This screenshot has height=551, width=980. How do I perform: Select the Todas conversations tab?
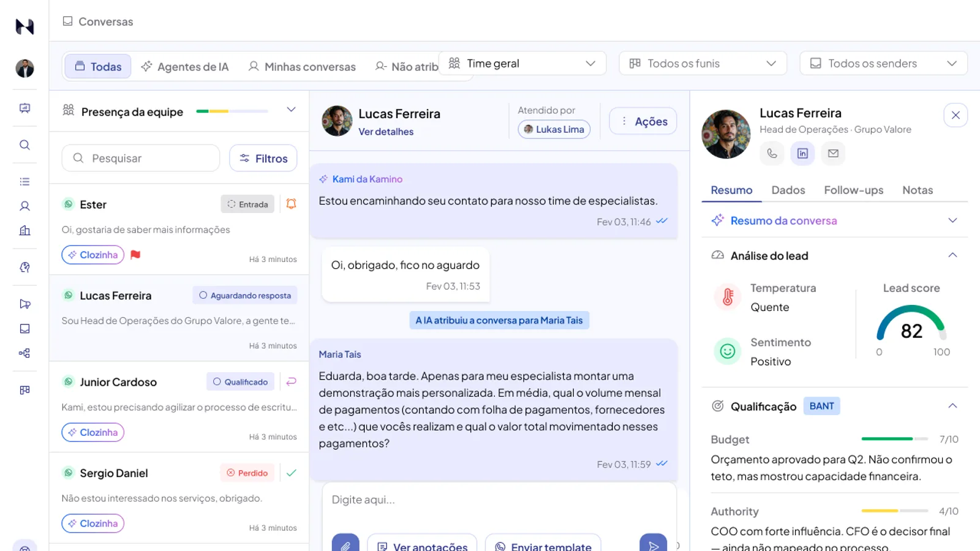point(98,66)
